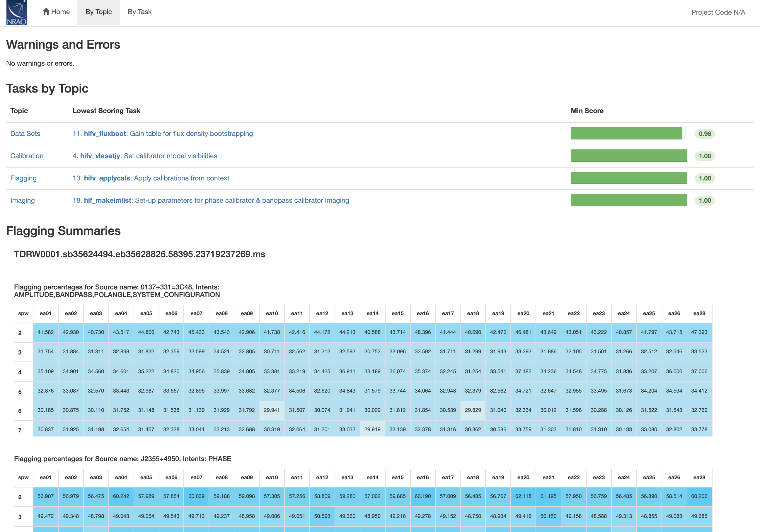Open task 13 hifv_applycals link
Screen dimensions: 760x532
tap(151, 178)
